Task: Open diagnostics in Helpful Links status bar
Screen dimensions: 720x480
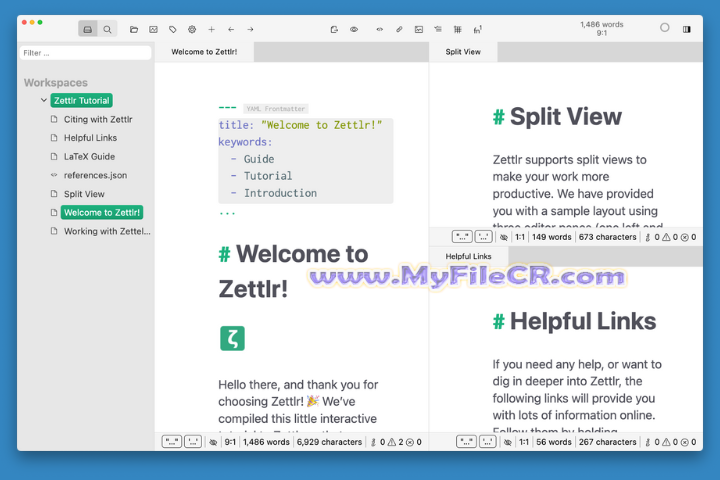Action: tap(671, 442)
